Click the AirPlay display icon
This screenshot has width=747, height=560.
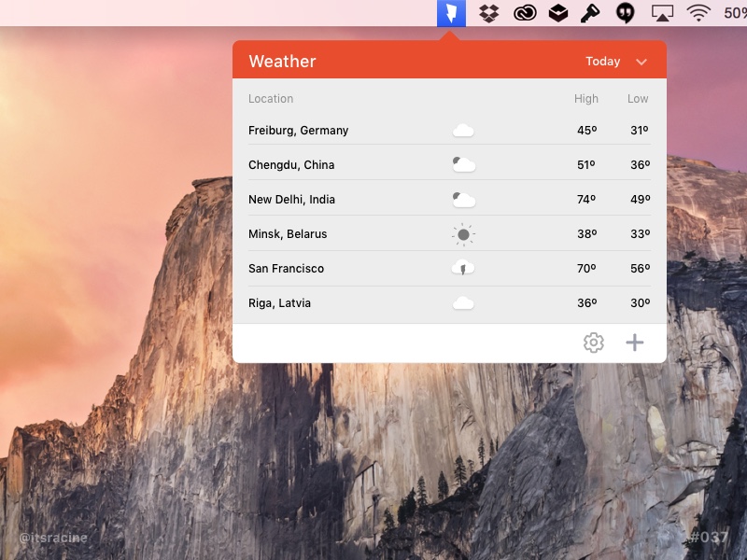point(662,13)
